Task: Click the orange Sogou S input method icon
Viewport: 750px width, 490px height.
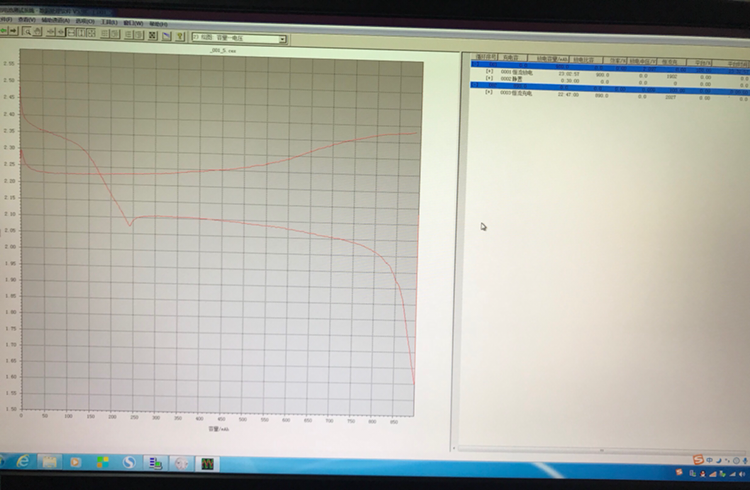Action: click(x=698, y=460)
